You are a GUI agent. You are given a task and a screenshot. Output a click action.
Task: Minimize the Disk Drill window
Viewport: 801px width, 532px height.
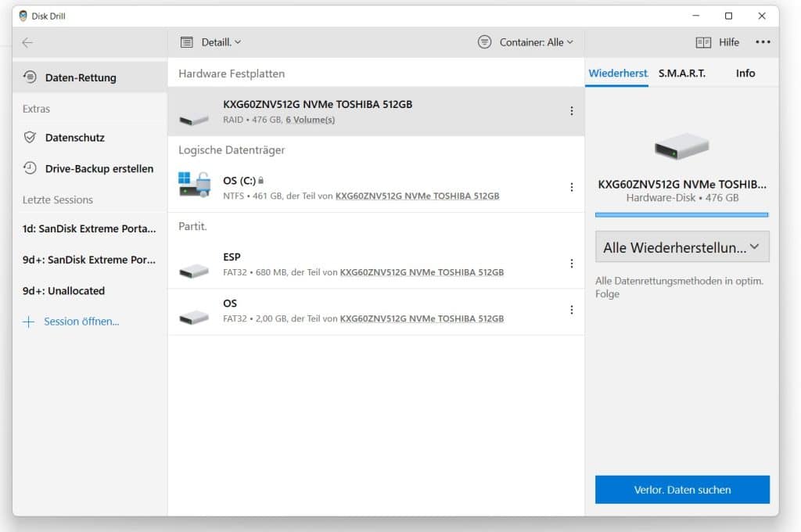695,16
